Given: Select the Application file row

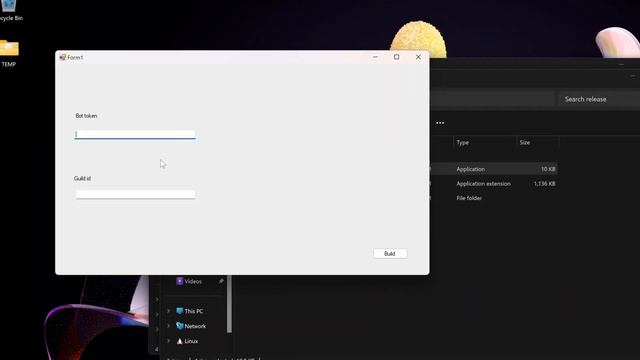Looking at the screenshot, I should tap(493, 169).
